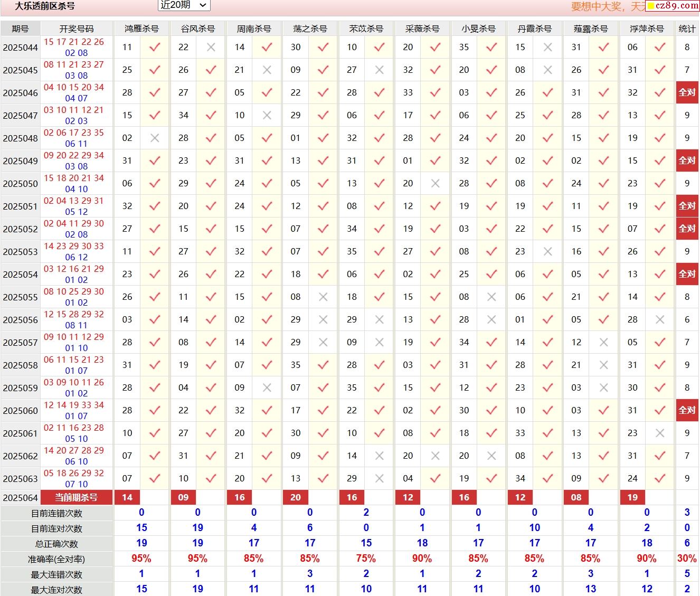Click the 薤露 X mark in row 2025057

pos(604,342)
